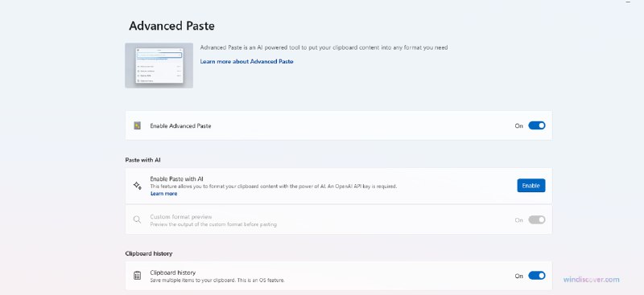The width and height of the screenshot is (644, 295).
Task: Click the Advanced Paste preview thumbnail image
Action: point(159,65)
